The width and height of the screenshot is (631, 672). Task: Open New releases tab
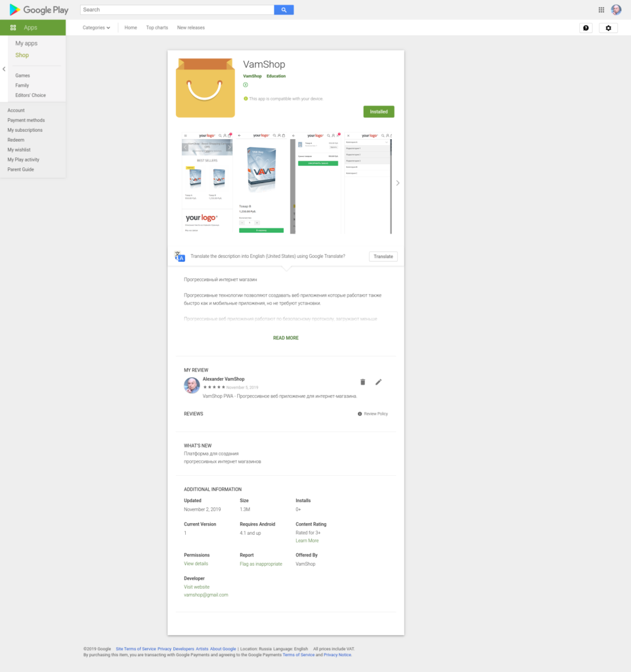coord(191,28)
